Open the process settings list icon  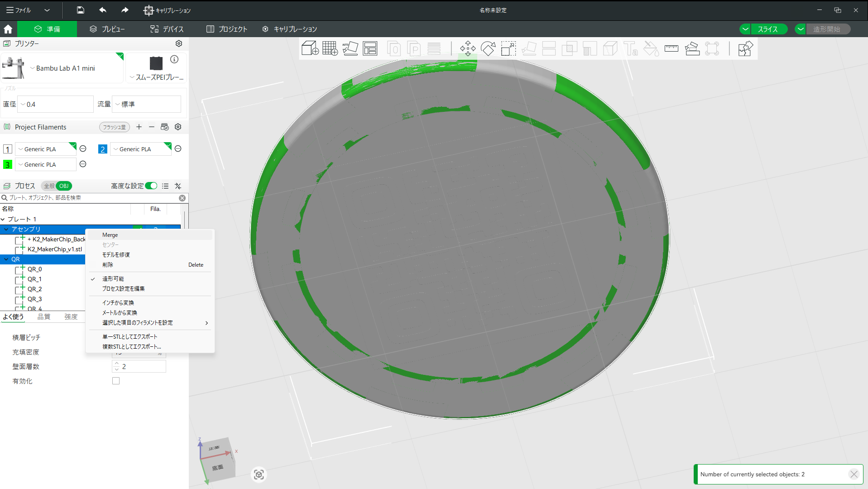(x=165, y=186)
